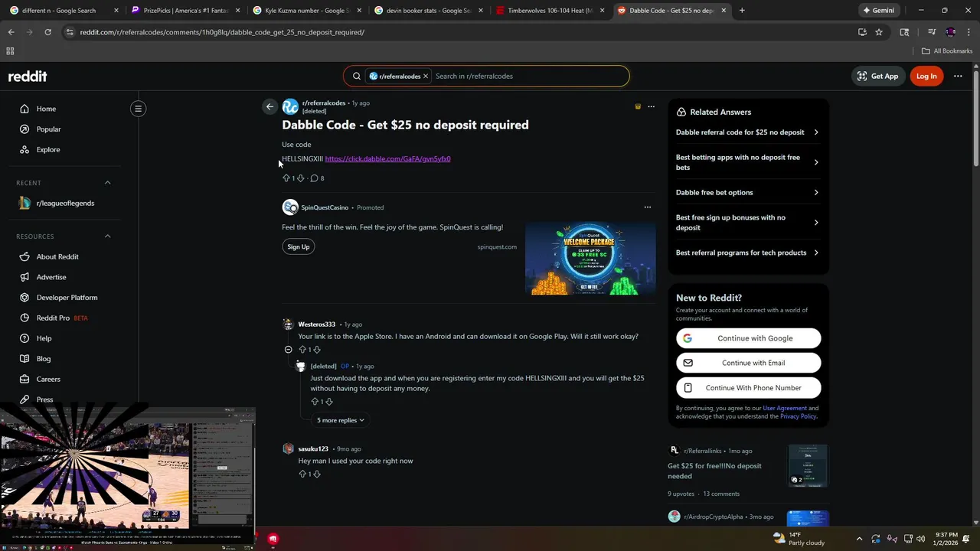Viewport: 980px width, 551px height.
Task: Click the SpinQuest Sign Up button
Action: [299, 246]
